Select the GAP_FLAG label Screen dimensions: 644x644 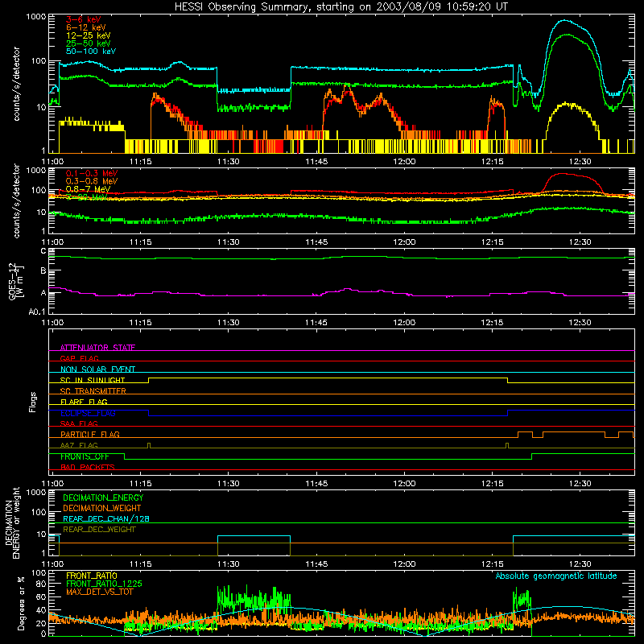pos(79,358)
